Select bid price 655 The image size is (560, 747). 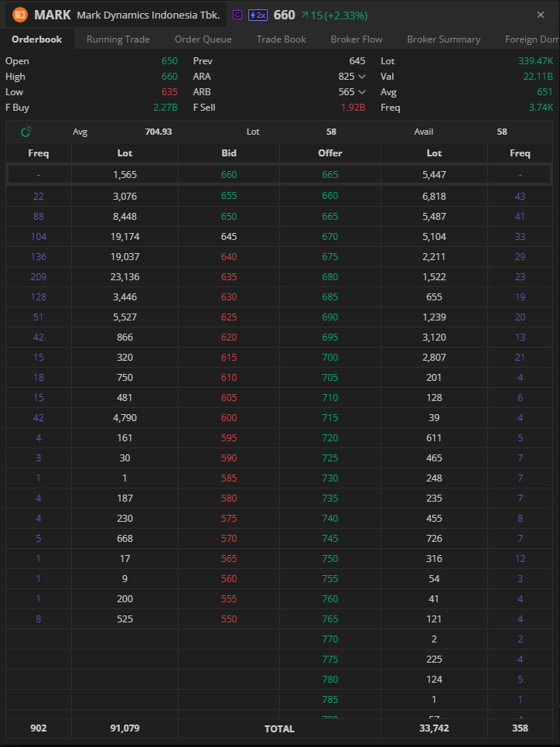tap(229, 196)
